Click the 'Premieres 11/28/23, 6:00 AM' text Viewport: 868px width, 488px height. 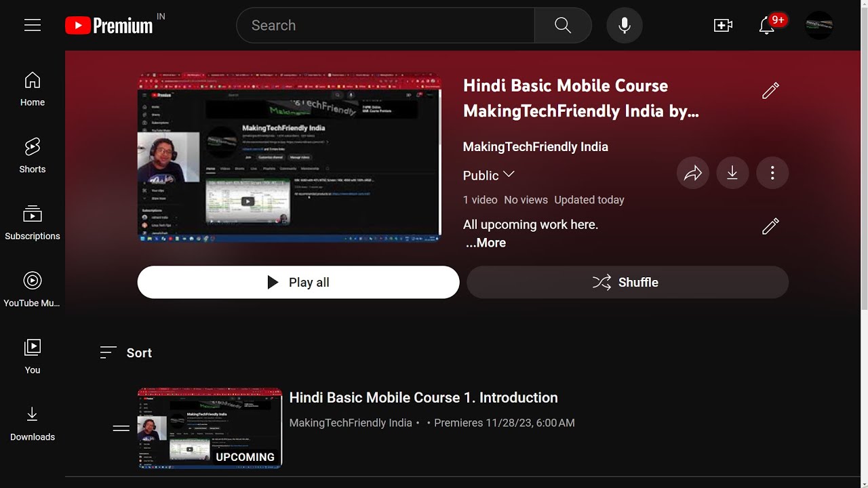[505, 423]
